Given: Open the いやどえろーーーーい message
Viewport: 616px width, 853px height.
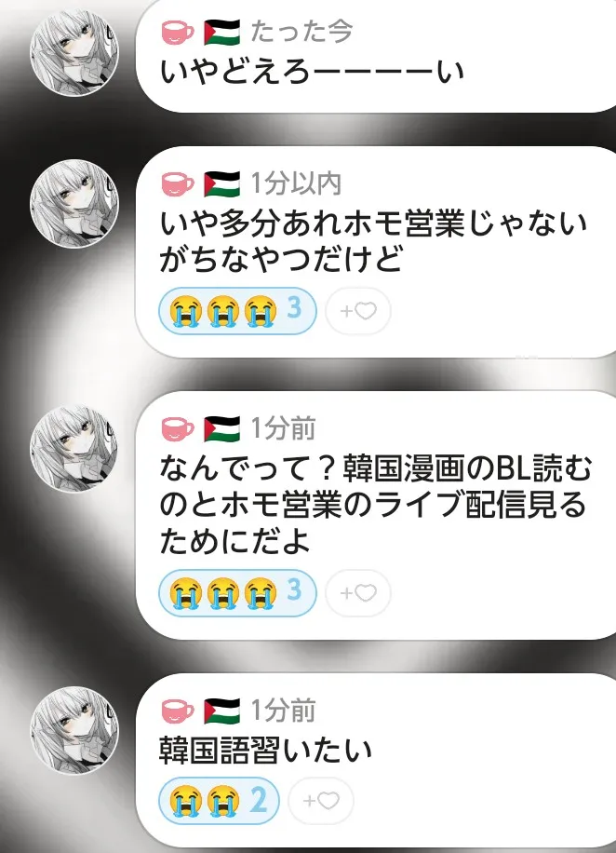Looking at the screenshot, I should point(312,72).
